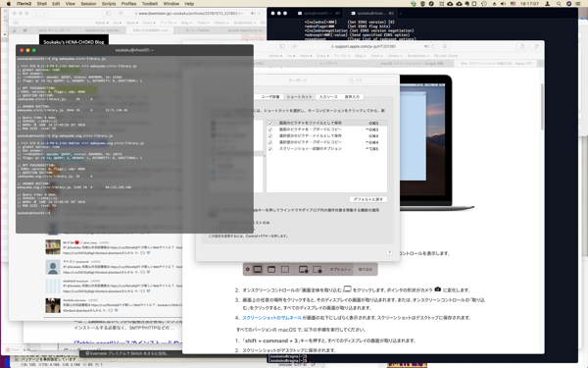
Task: Click the Reader icon in the front Safari window
Action: click(x=294, y=46)
